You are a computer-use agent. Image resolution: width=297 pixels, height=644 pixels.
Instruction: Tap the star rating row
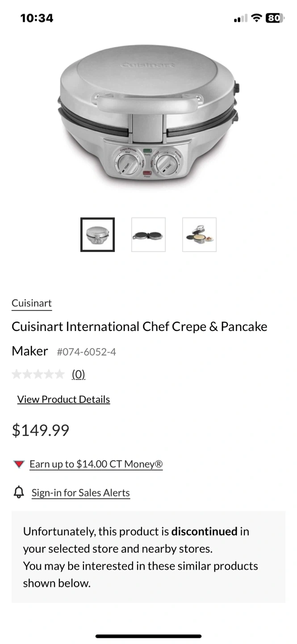(x=38, y=374)
